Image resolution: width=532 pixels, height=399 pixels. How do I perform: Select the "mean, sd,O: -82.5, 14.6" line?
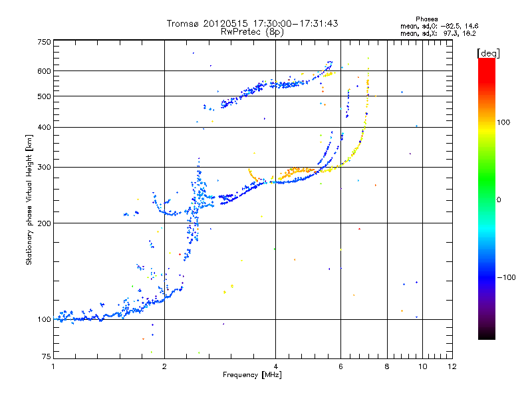coord(440,26)
